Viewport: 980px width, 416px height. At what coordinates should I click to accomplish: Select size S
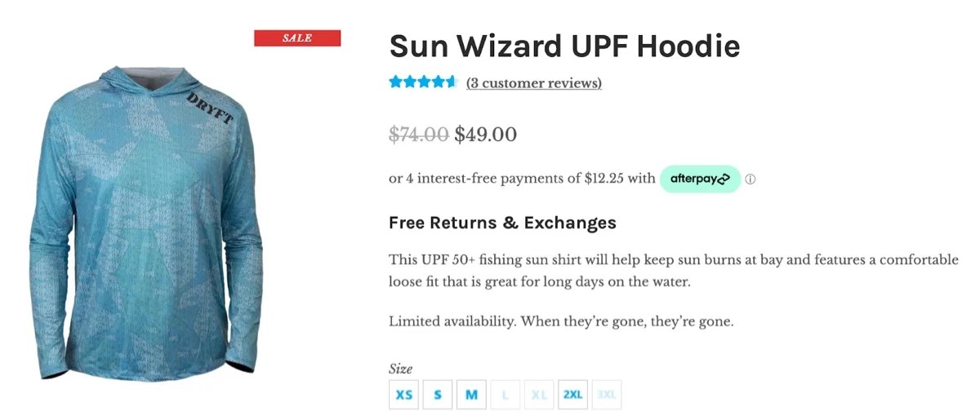click(x=438, y=395)
